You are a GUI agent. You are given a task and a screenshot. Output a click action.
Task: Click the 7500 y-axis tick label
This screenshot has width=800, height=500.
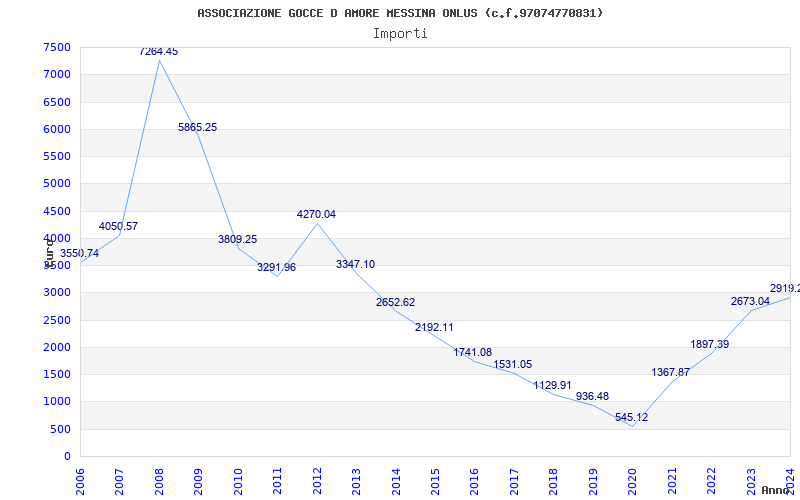pyautogui.click(x=57, y=47)
